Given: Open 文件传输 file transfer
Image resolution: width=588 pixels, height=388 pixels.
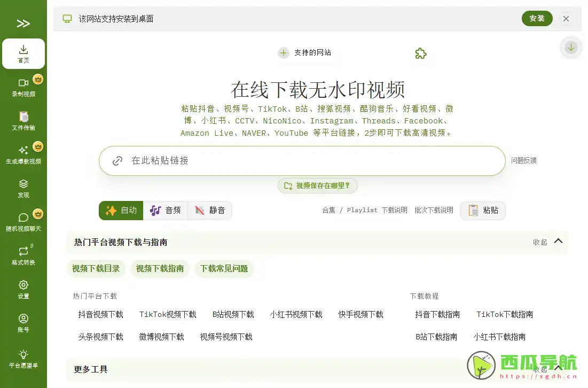Looking at the screenshot, I should coord(23,121).
